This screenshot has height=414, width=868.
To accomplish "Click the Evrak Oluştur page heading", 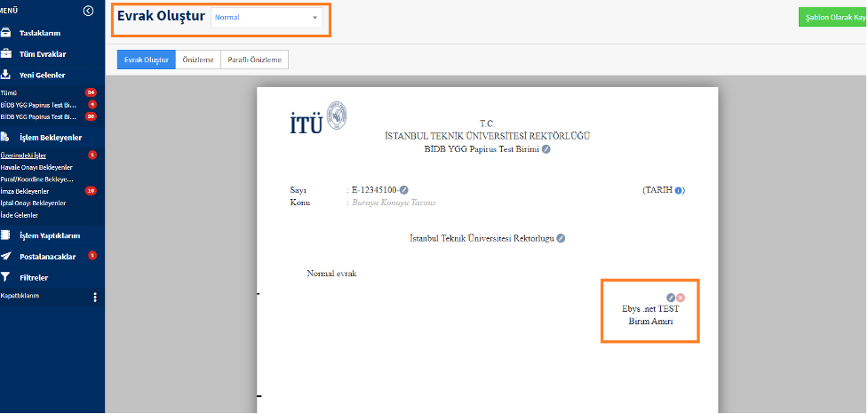I will (161, 16).
